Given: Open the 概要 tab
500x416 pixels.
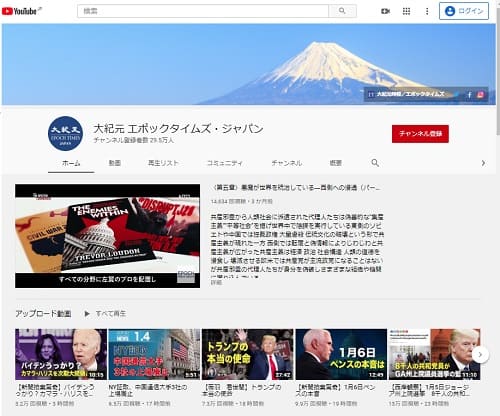Looking at the screenshot, I should pyautogui.click(x=335, y=163).
